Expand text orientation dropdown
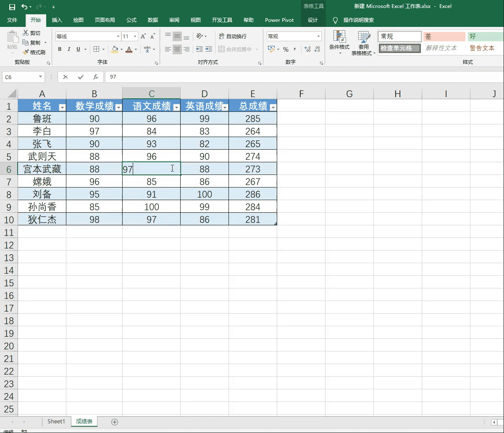The height and width of the screenshot is (433, 504). 205,37
